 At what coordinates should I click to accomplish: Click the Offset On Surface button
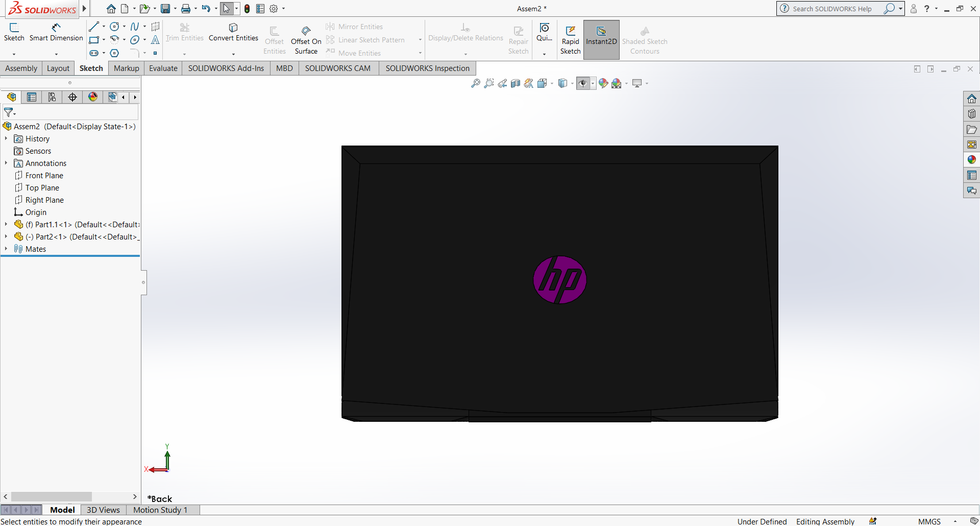click(306, 40)
